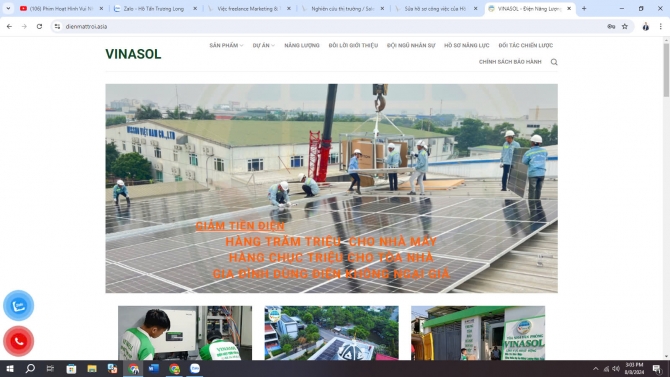Click the rooftop solar installation banner image
Viewport: 670px width, 377px height.
332,188
